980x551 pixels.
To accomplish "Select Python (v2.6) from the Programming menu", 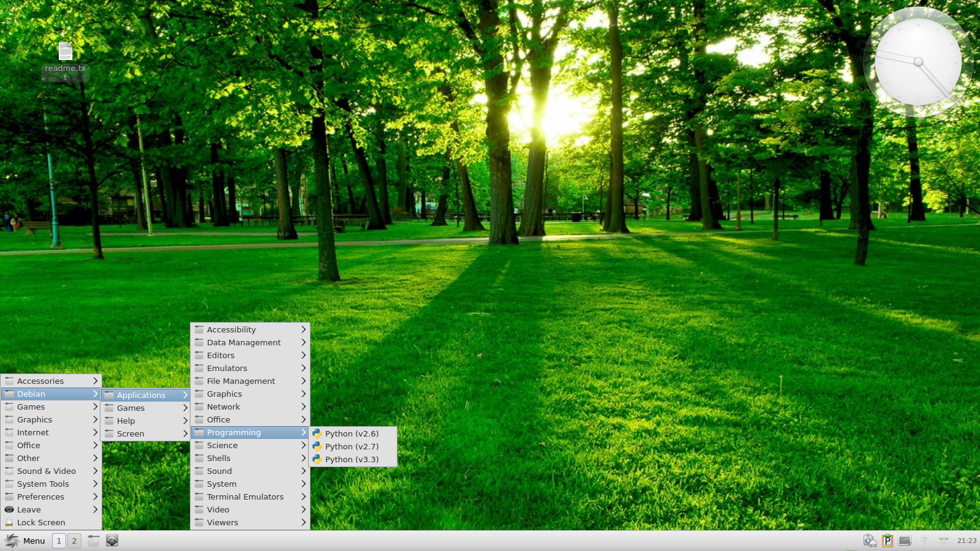I will (352, 433).
